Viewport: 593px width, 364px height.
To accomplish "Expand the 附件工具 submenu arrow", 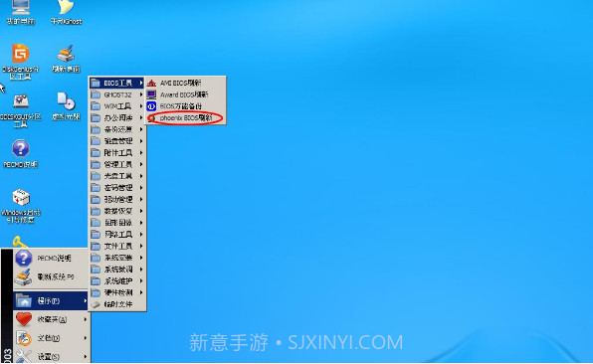I will pos(141,153).
